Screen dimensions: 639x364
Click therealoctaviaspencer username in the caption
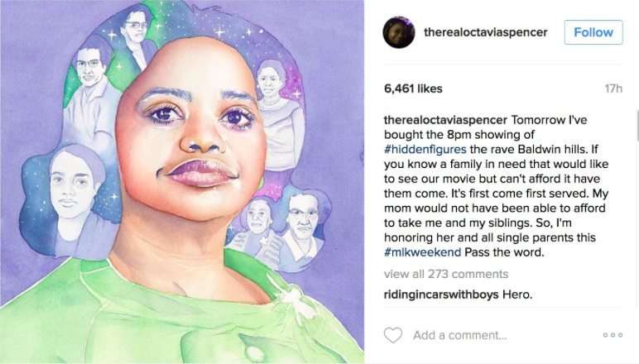[x=445, y=120]
